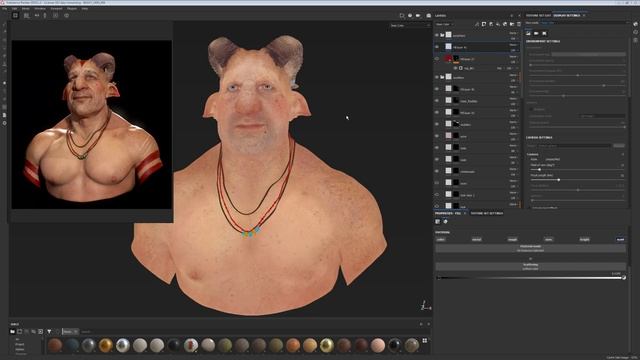Open the Viewport menu
The image size is (640, 360).
[x=56, y=8]
